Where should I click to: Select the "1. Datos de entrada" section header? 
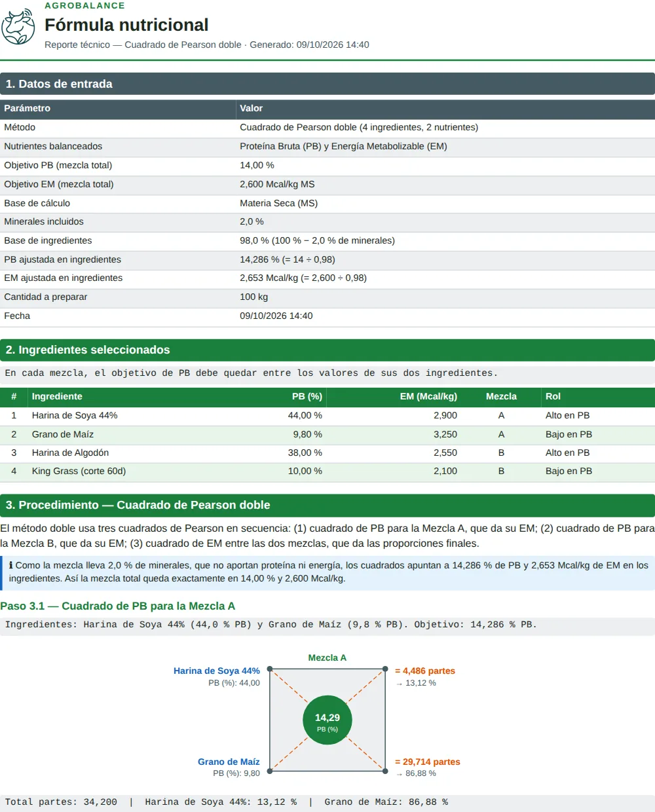click(x=327, y=84)
